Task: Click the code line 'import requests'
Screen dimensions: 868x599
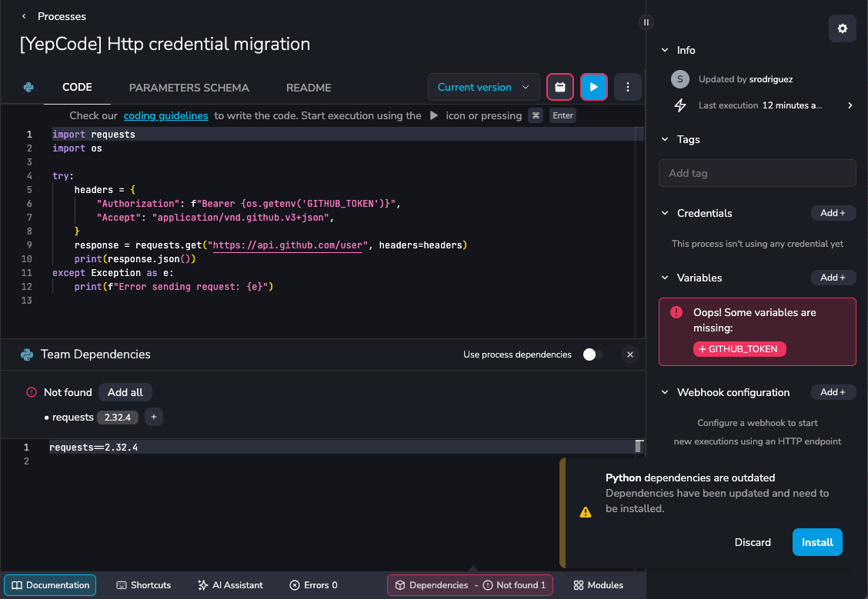Action: click(94, 135)
